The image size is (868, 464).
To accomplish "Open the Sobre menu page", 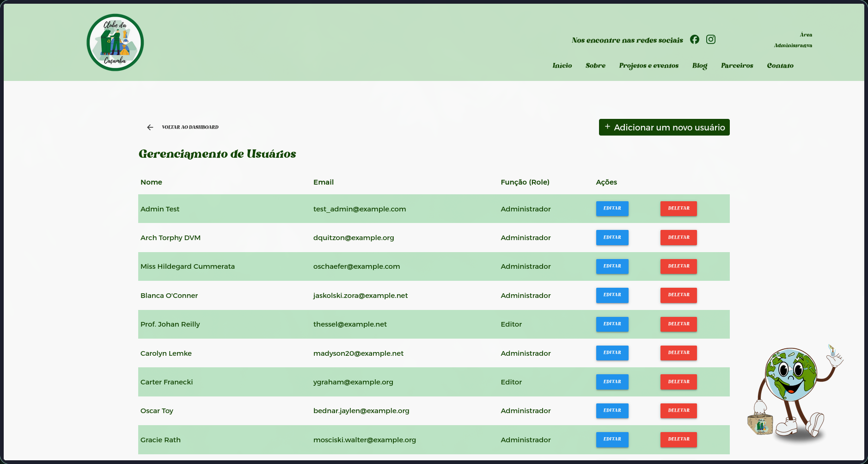I will [x=595, y=66].
